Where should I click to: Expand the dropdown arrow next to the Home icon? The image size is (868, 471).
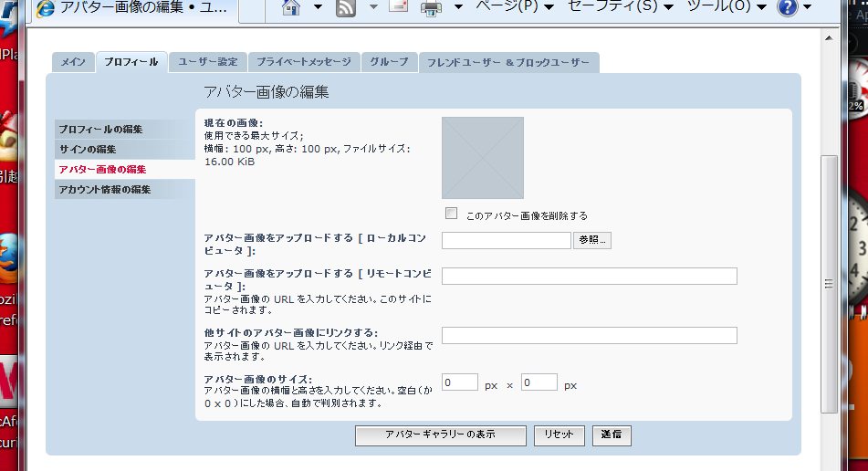pos(318,9)
